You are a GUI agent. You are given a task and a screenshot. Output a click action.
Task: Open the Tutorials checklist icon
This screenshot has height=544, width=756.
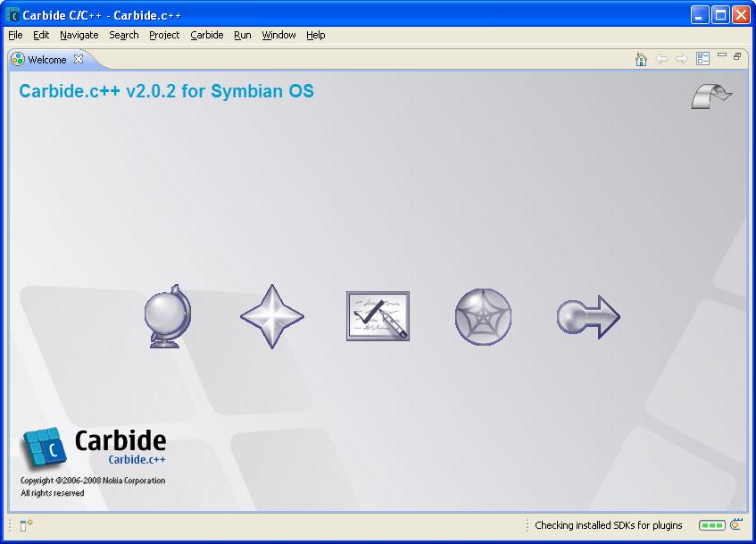coord(378,316)
